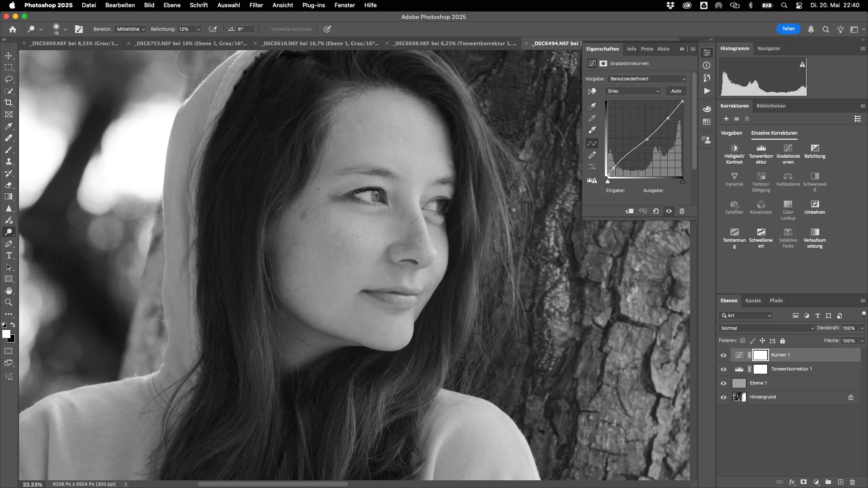The image size is (868, 488).
Task: Select the Crop tool
Action: [9, 103]
